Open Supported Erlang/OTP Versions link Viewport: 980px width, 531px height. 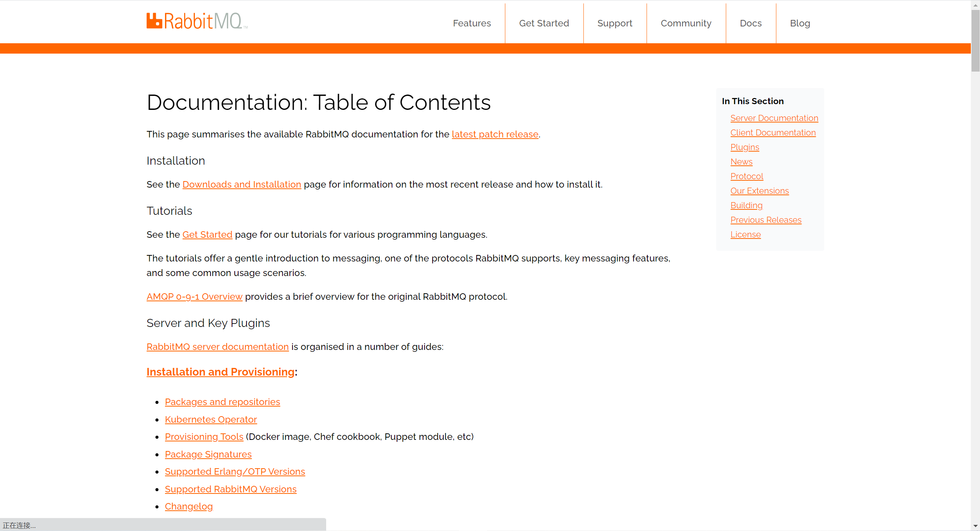235,472
